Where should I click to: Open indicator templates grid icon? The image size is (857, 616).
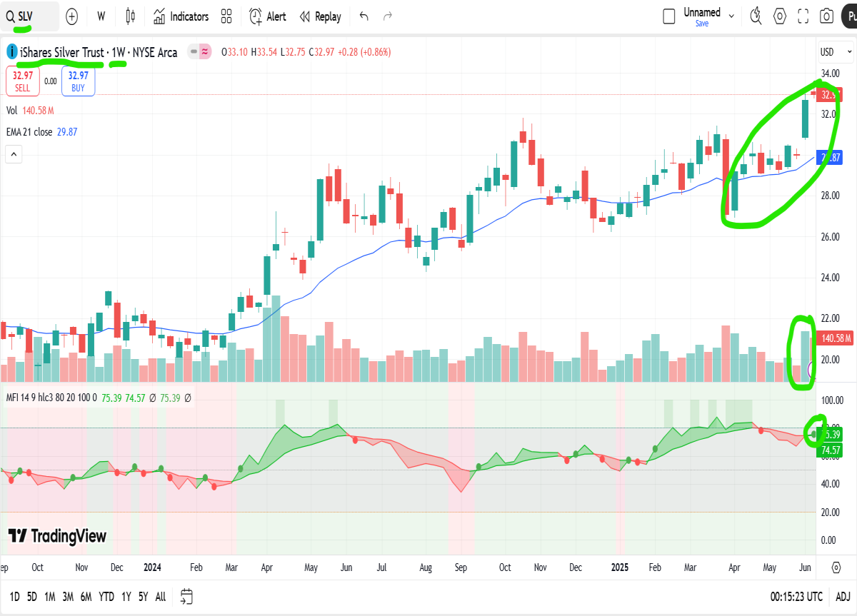(226, 16)
